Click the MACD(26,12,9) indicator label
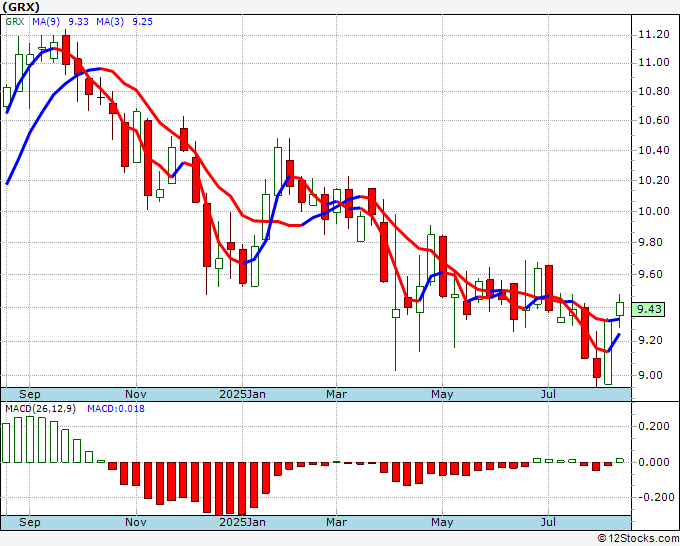 pyautogui.click(x=41, y=409)
